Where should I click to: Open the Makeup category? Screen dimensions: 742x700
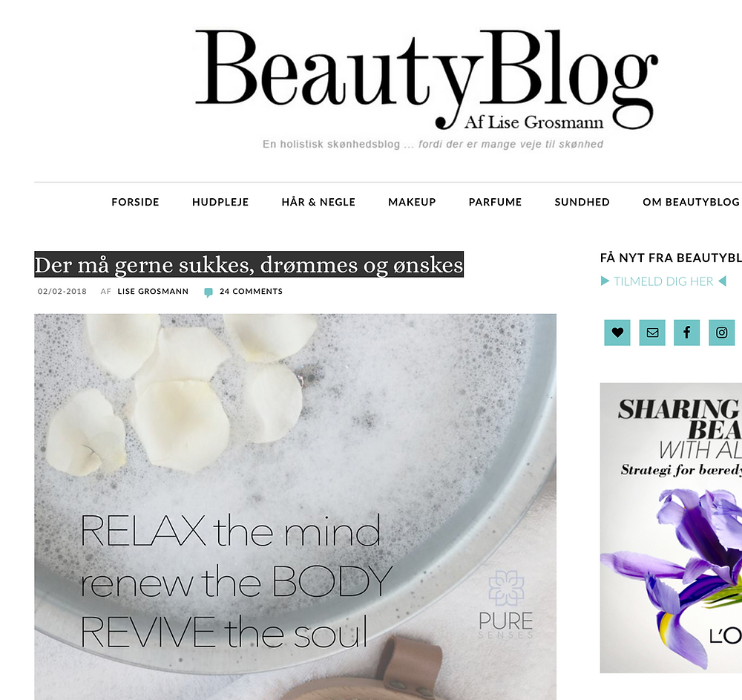coord(412,202)
